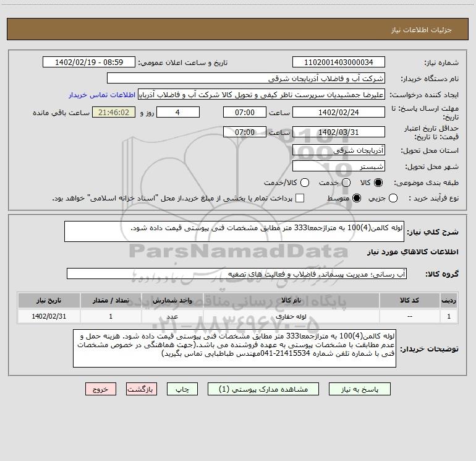
Task: Click the buyer notes text area
Action: pyautogui.click(x=235, y=348)
